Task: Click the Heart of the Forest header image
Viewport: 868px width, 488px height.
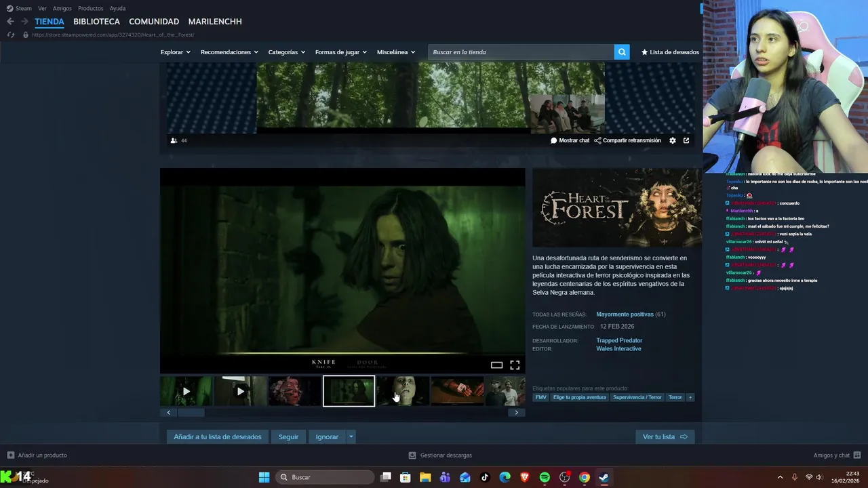Action: pyautogui.click(x=617, y=207)
